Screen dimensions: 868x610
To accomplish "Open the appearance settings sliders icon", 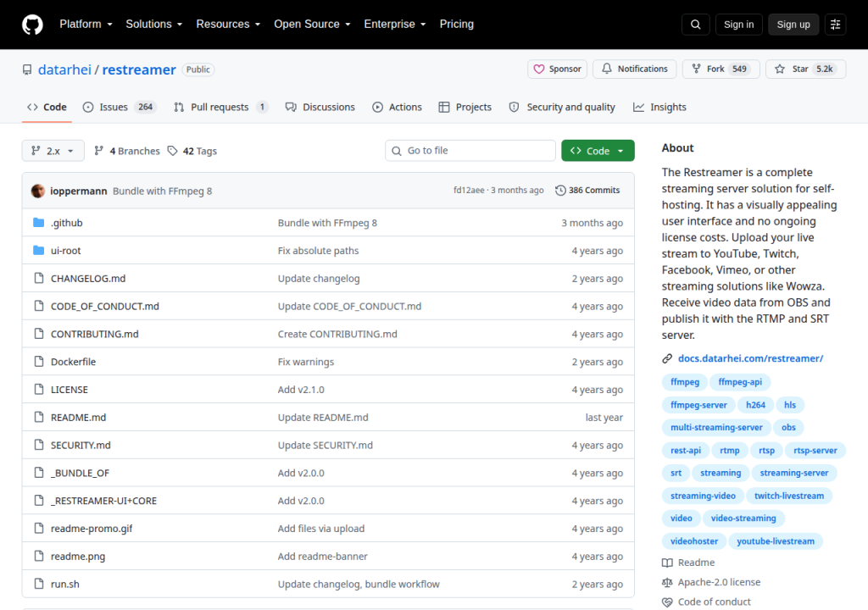I will pos(835,25).
